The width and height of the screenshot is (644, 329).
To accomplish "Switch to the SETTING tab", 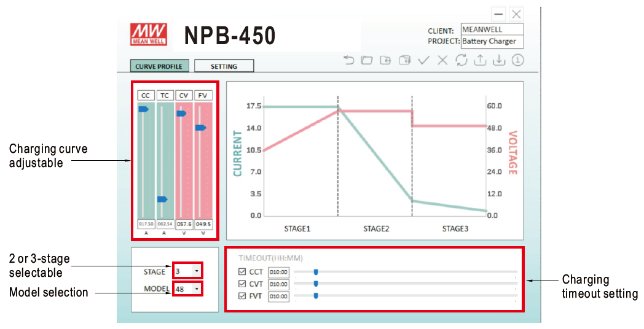I will coord(224,66).
